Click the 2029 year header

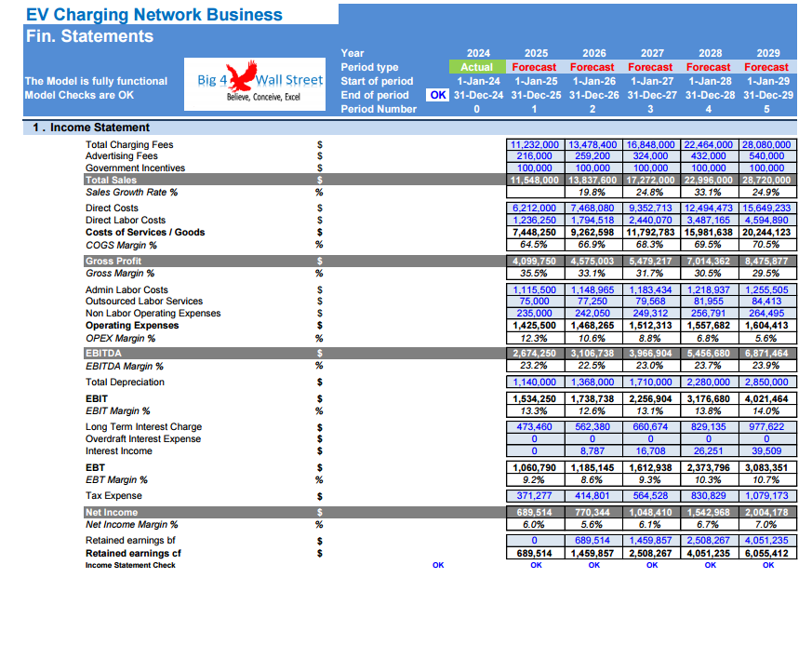768,53
